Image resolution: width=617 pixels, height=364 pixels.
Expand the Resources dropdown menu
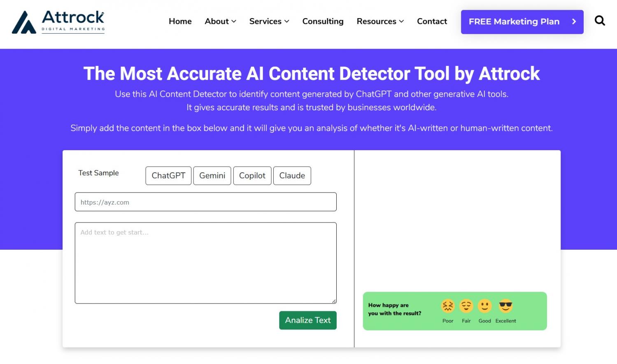click(x=380, y=21)
